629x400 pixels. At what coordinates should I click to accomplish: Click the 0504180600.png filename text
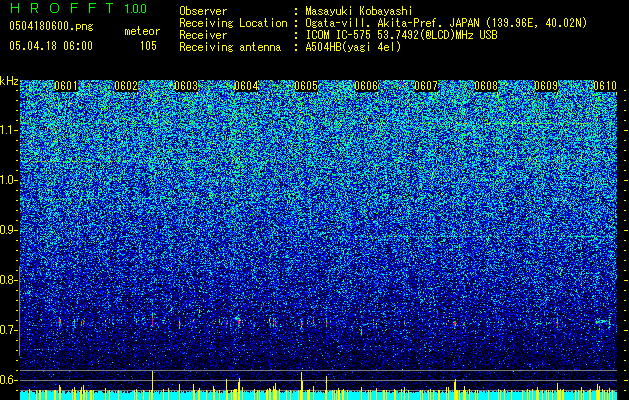pos(51,26)
